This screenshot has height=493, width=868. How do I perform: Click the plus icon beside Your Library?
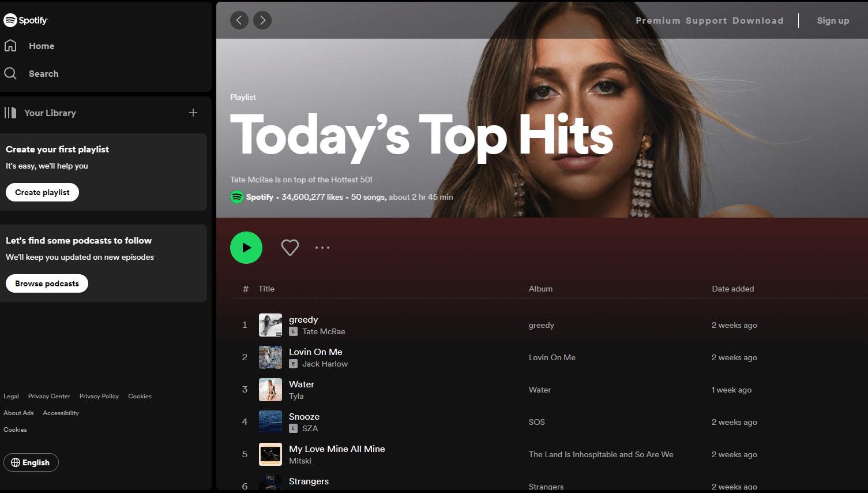(x=193, y=113)
